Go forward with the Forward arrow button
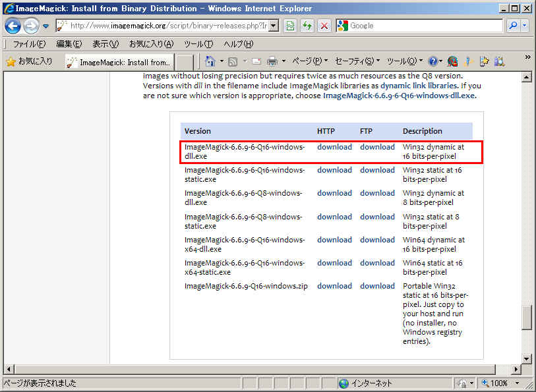 31,26
